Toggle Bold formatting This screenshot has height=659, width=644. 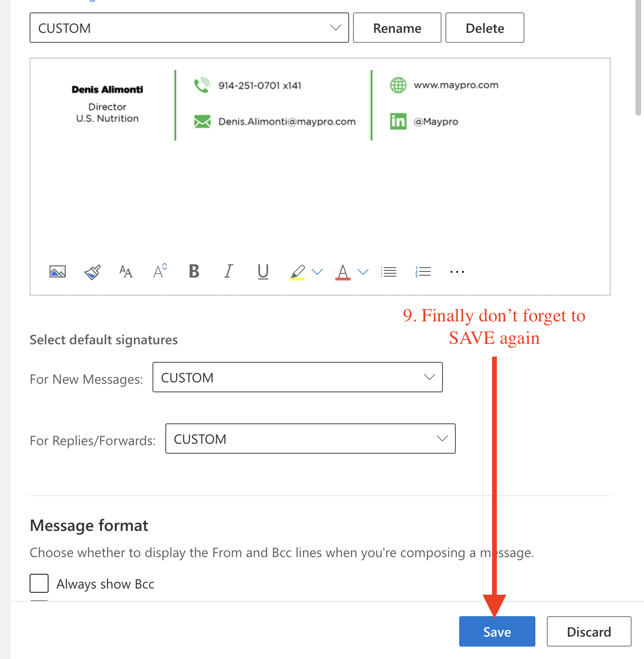point(194,271)
